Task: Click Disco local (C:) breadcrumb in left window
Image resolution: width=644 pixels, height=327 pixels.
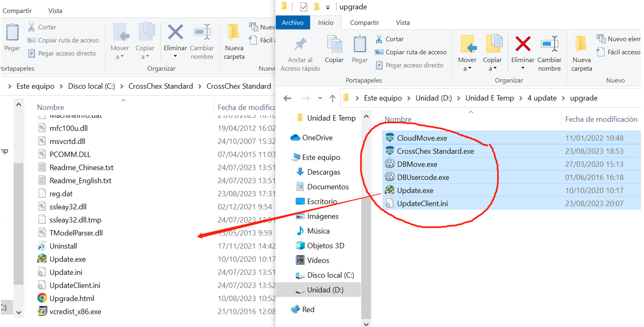Action: [92, 86]
